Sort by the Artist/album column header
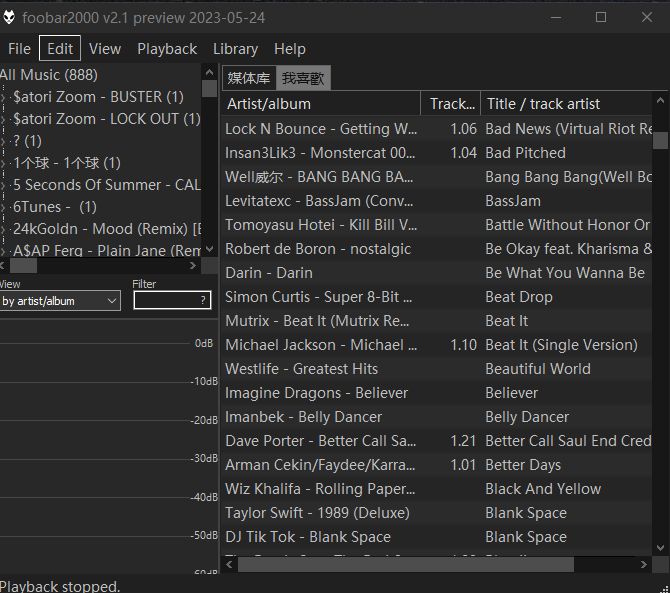Screen dimensions: 670x593 [321, 104]
